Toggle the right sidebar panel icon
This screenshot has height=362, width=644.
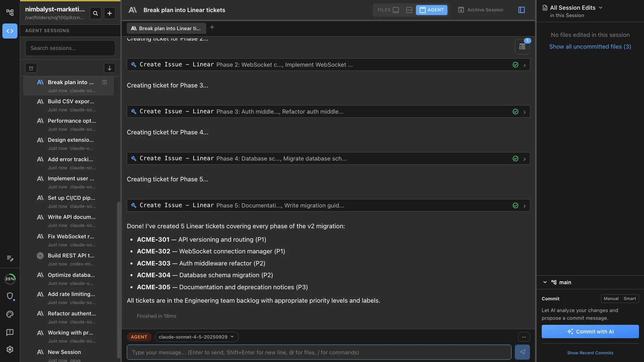click(x=522, y=10)
